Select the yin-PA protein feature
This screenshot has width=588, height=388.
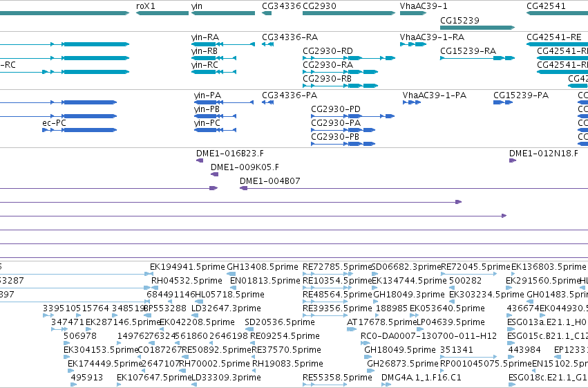coord(224,102)
